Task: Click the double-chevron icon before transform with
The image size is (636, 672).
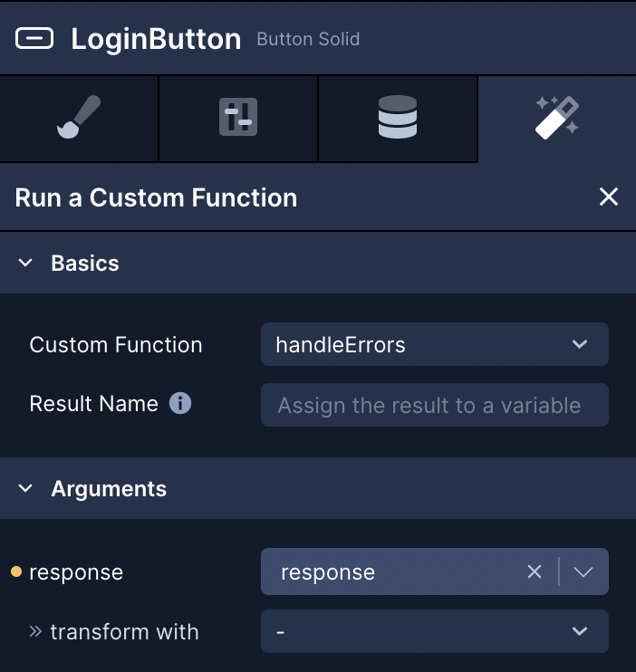Action: [35, 631]
